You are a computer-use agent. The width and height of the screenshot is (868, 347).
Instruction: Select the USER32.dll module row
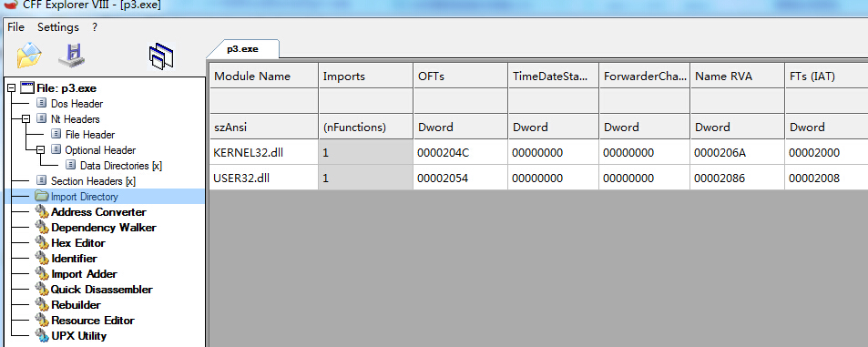click(x=538, y=179)
